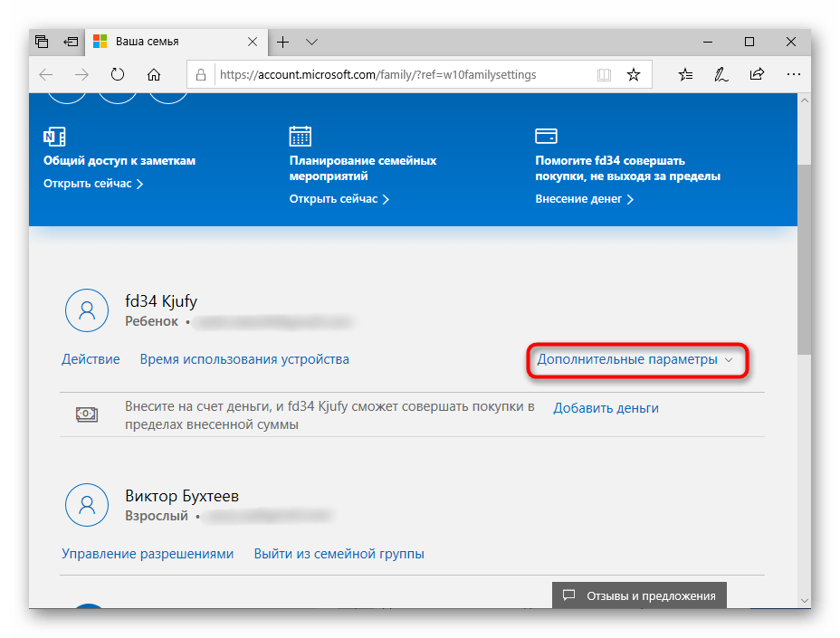Click Выйти из семейной группы
Viewport: 840px width, 638px height.
coord(339,553)
